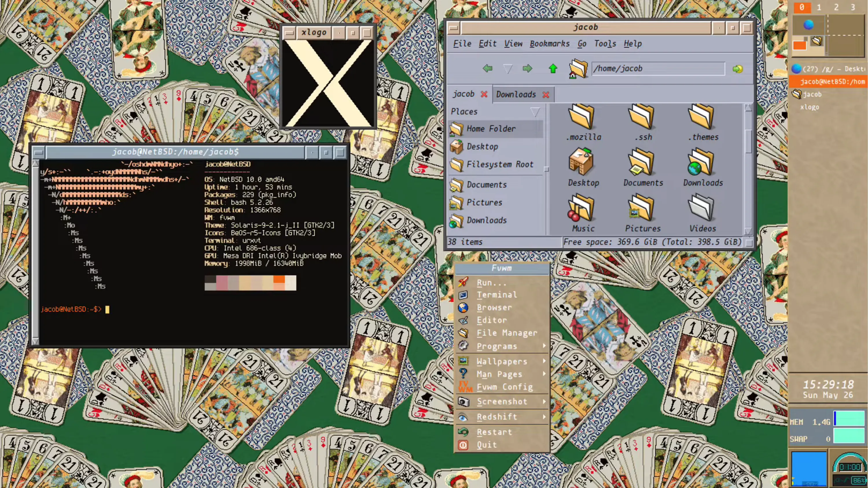Select Documents in Places sidebar
The width and height of the screenshot is (868, 488).
tap(496, 184)
